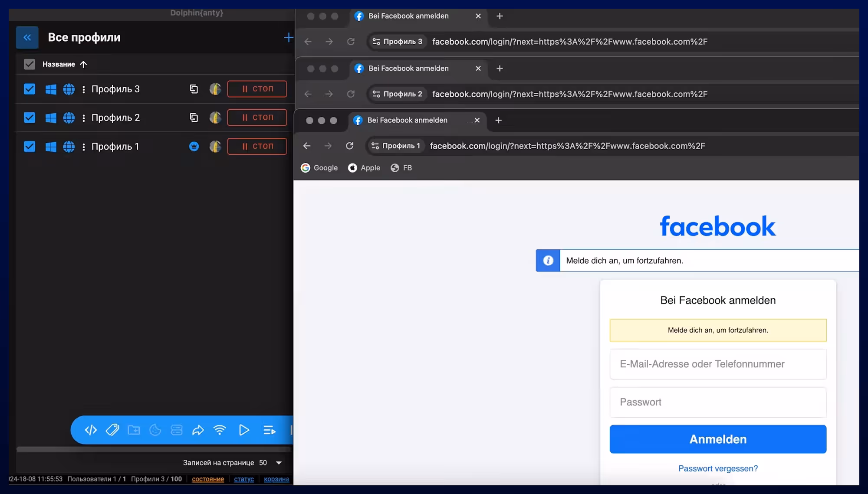Open the three-dot menu for Профиль 1
The height and width of the screenshot is (494, 868).
point(84,147)
